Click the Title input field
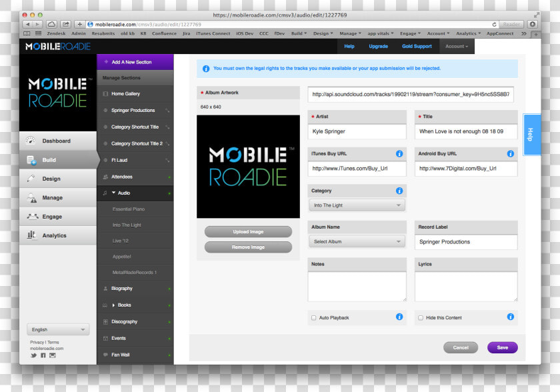 pos(466,131)
